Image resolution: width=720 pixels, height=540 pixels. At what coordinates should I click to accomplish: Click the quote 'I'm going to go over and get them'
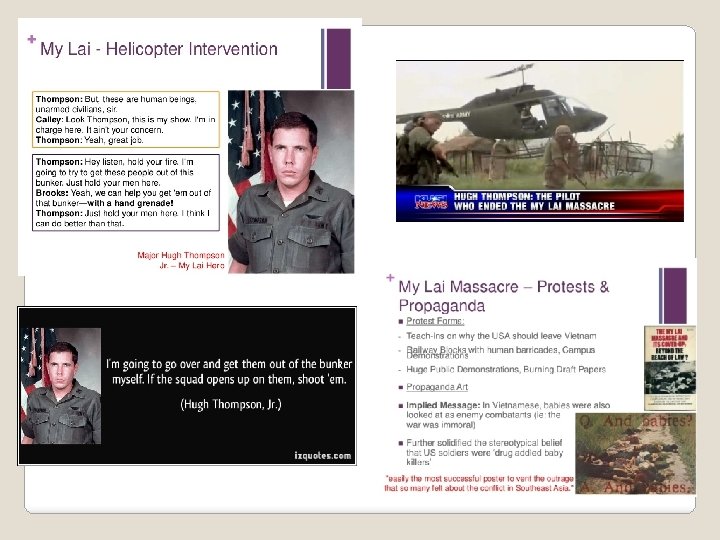point(229,371)
